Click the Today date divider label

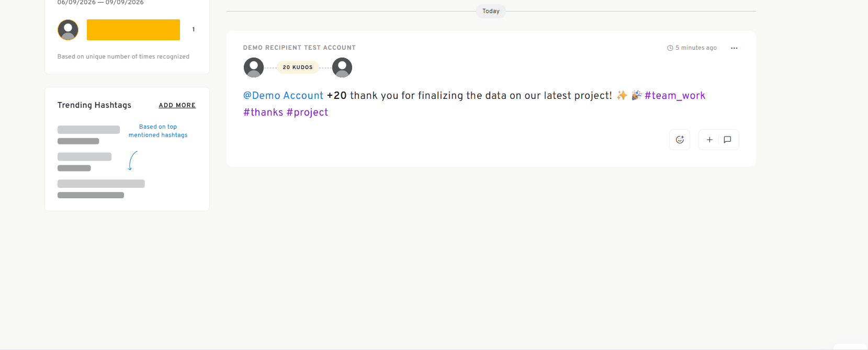point(491,11)
